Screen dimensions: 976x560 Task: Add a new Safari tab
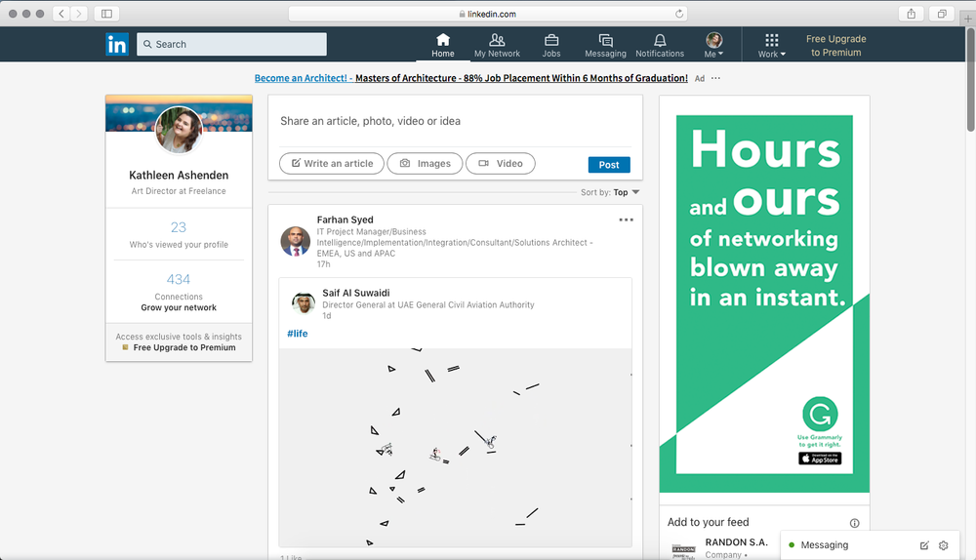click(968, 19)
